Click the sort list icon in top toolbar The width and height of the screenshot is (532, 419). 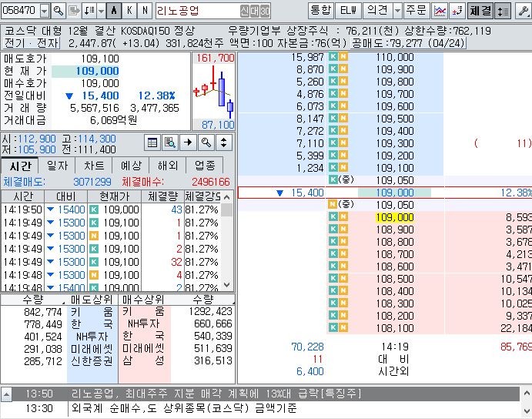(89, 11)
